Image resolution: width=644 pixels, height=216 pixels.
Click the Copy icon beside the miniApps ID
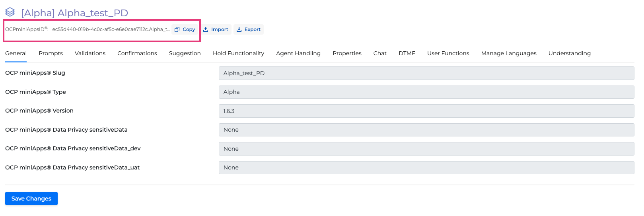[x=177, y=29]
